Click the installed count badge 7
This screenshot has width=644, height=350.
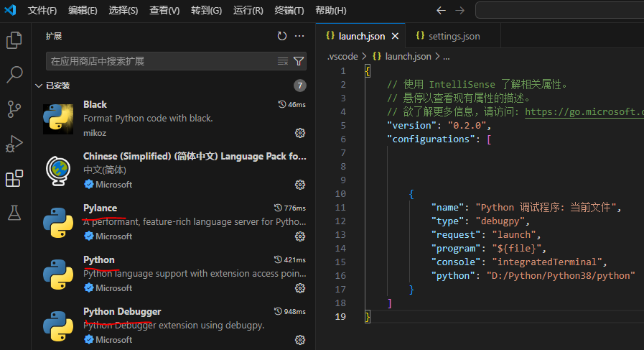click(x=300, y=86)
